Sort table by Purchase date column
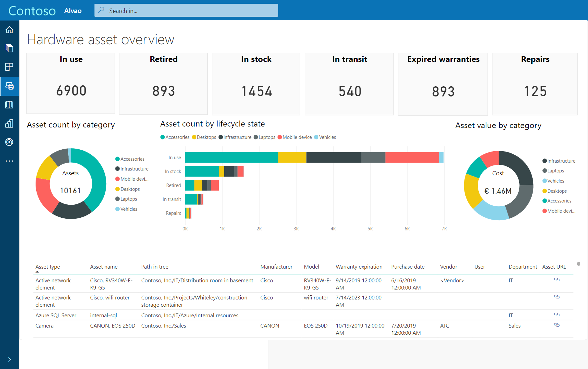This screenshot has height=369, width=588. (x=408, y=267)
